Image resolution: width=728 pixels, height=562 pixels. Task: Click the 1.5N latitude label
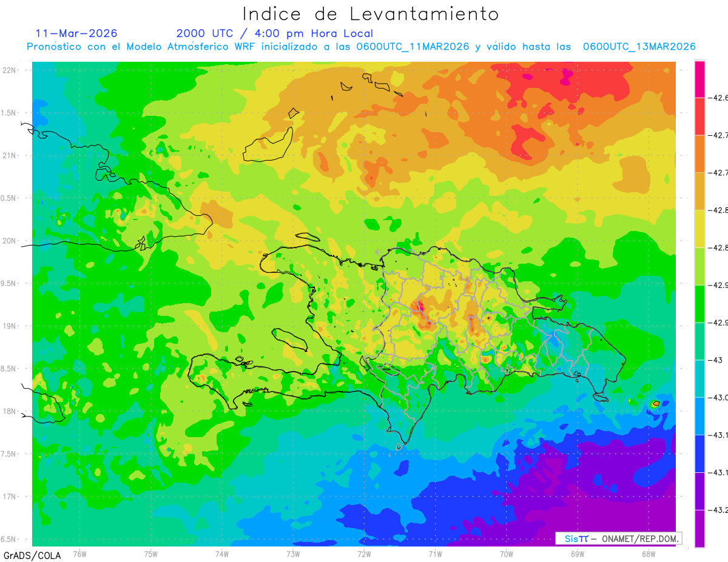[9, 113]
